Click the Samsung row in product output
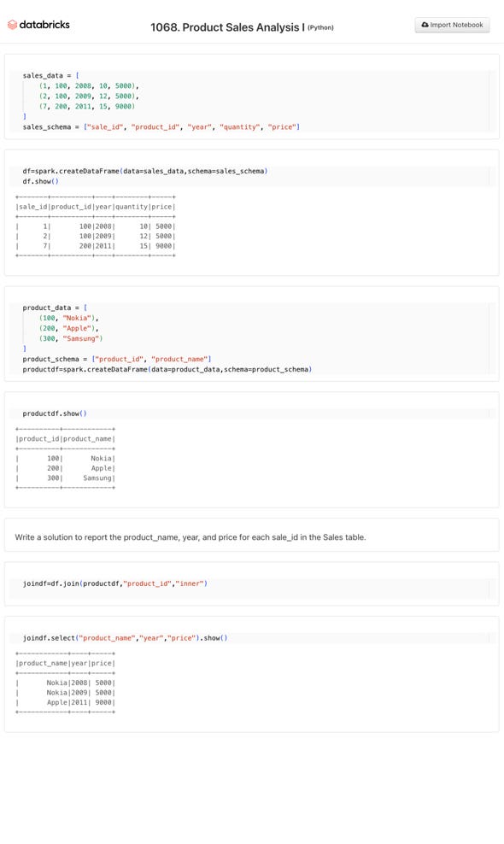The width and height of the screenshot is (504, 844). (66, 478)
